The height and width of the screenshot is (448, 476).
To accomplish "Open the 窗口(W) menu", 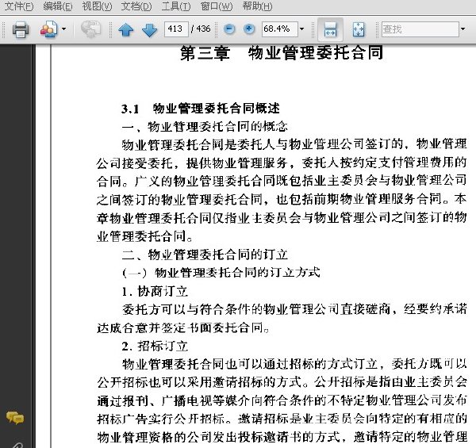I will pyautogui.click(x=216, y=6).
